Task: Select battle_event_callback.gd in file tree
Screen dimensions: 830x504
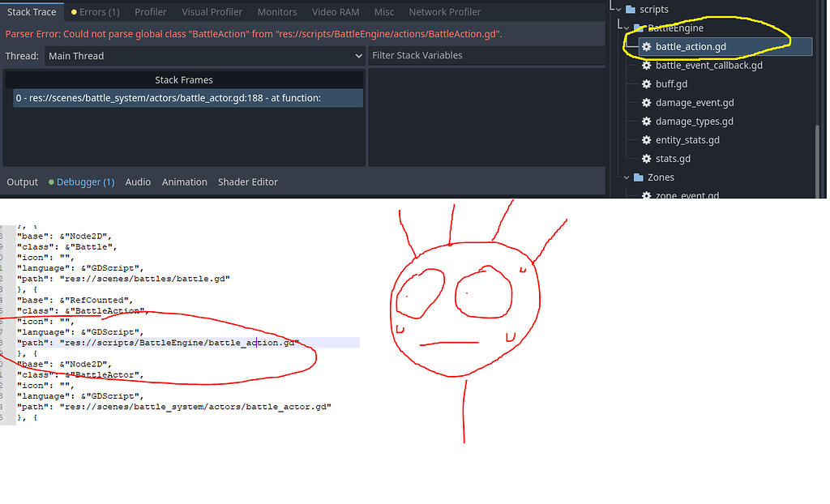Action: [x=708, y=65]
